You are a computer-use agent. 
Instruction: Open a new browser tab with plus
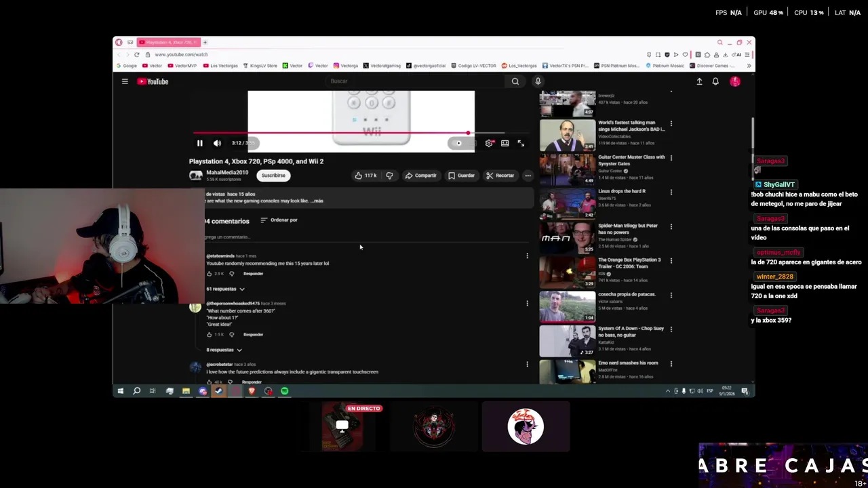point(205,42)
